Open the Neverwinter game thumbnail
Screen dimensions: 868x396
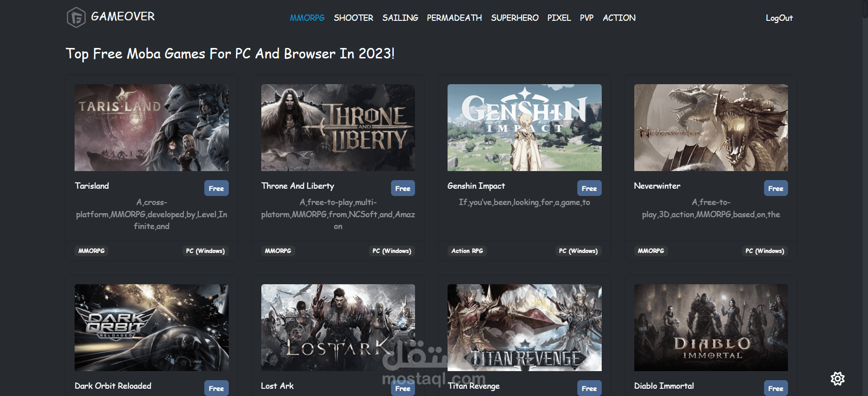point(711,128)
